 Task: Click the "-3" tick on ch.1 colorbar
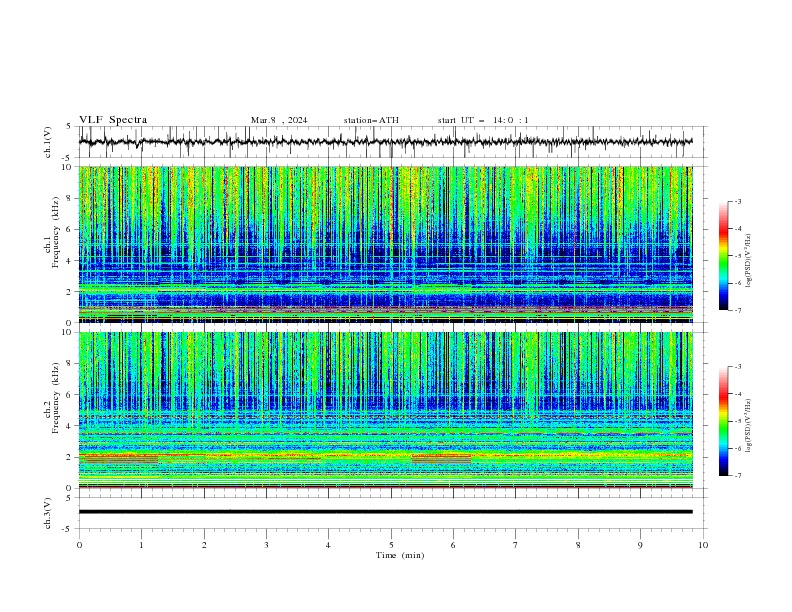pos(737,201)
